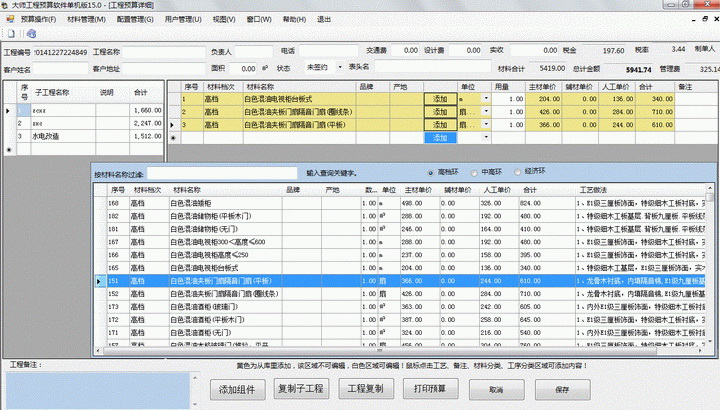Click the app logo icon beside 预算操作
This screenshot has height=410, width=720.
pyautogui.click(x=10, y=19)
